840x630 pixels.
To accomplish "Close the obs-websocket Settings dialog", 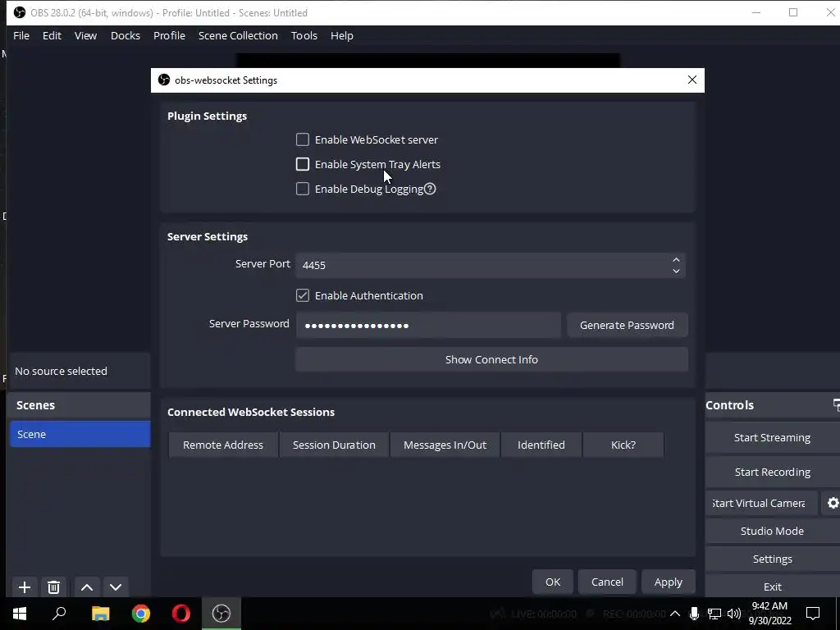I will tap(692, 80).
